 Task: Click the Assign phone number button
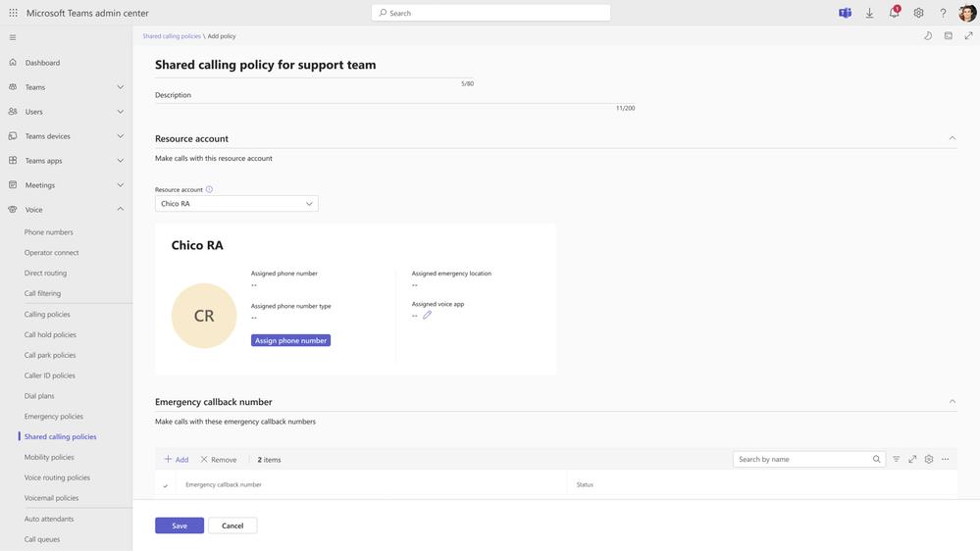click(290, 340)
